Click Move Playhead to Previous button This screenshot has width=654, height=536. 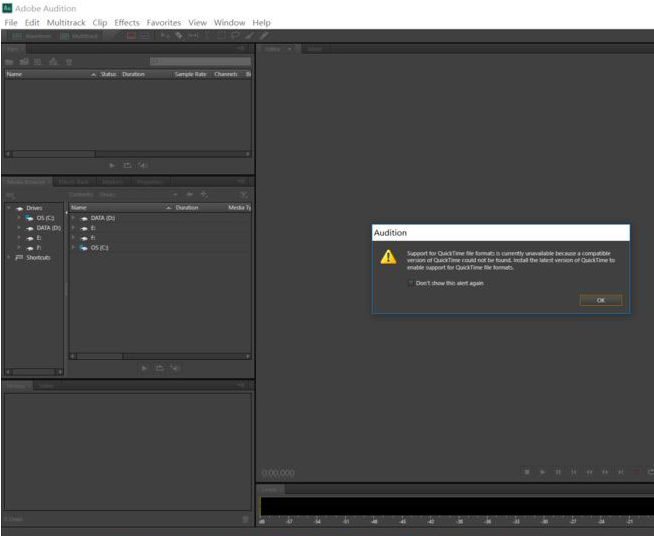click(574, 472)
